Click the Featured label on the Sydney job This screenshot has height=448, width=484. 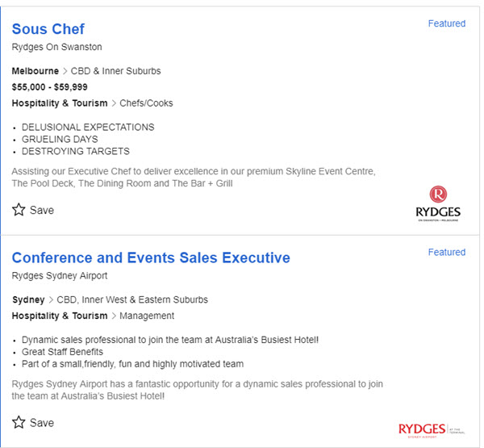coord(446,252)
